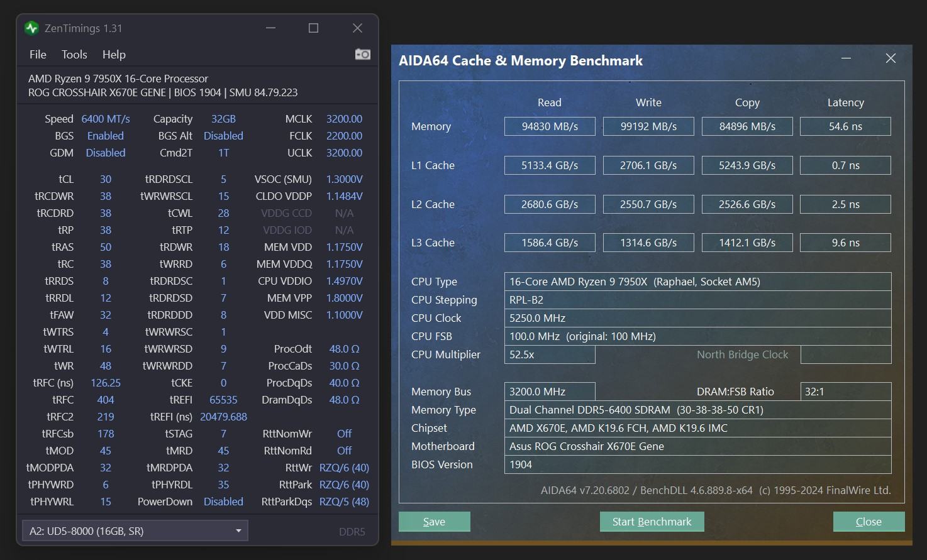Click Motherboard Asus ROG Crosshair field
927x560 pixels.
click(x=697, y=446)
